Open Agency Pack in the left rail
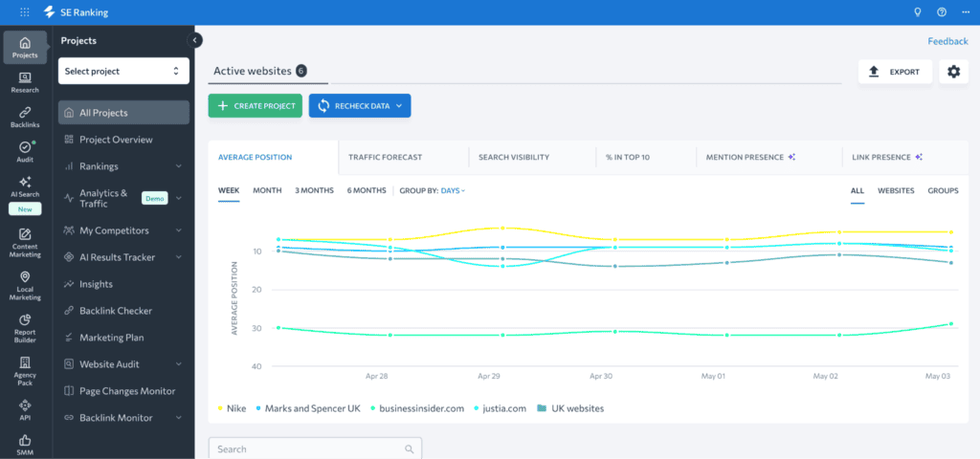Viewport: 980px width, 459px height. (x=25, y=371)
